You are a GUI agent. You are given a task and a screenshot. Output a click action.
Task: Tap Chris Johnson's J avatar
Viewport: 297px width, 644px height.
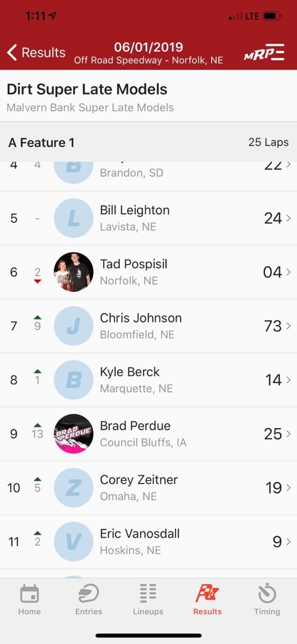click(73, 326)
